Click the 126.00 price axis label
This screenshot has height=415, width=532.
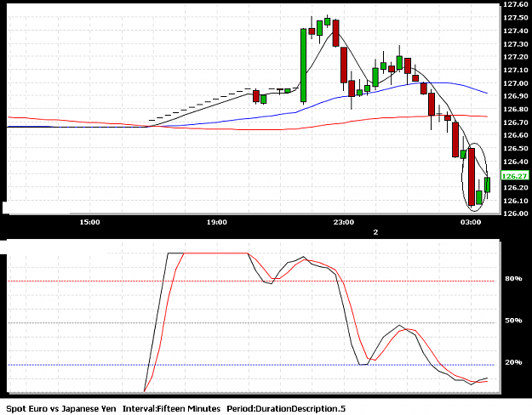(516, 213)
